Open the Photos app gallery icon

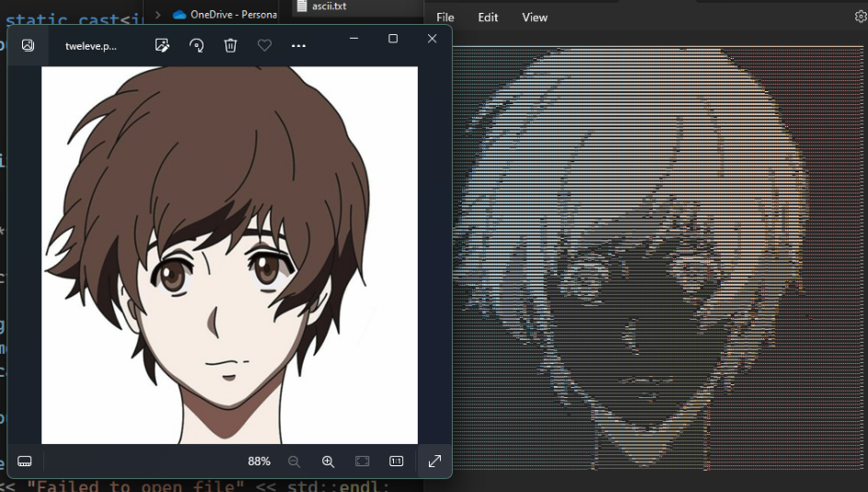pyautogui.click(x=28, y=45)
